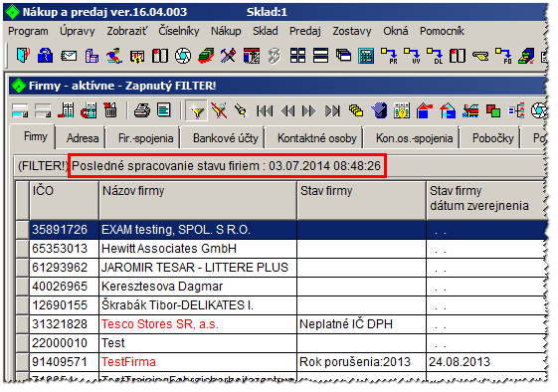Open the Program menu
This screenshot has width=558, height=392.
(28, 31)
